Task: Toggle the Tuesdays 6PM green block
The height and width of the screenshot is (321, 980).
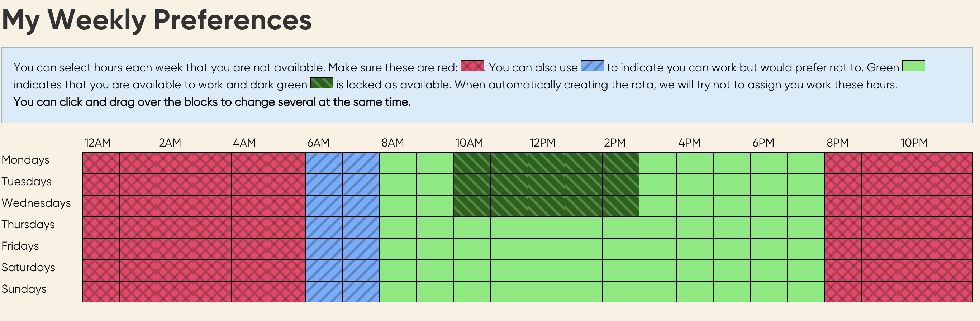Action: coord(769,185)
